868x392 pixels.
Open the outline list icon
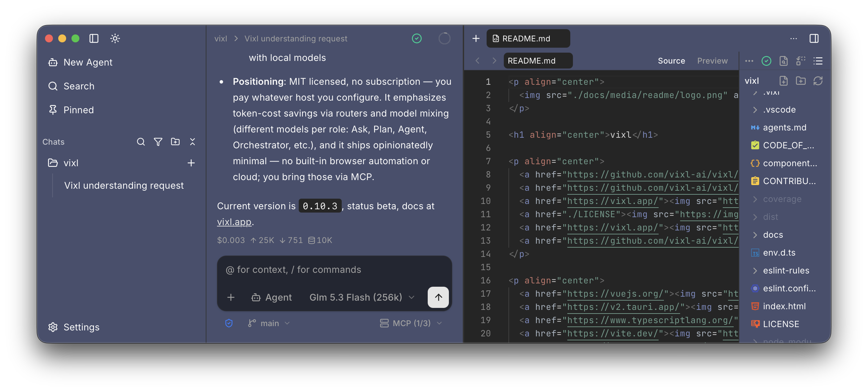(x=818, y=61)
